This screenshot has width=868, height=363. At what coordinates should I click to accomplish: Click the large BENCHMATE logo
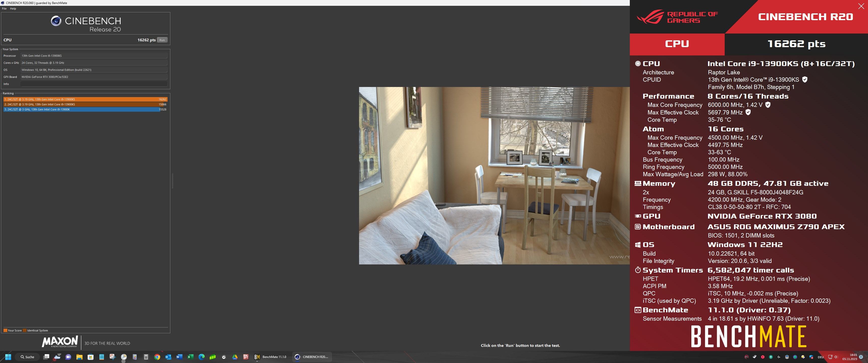pos(748,336)
